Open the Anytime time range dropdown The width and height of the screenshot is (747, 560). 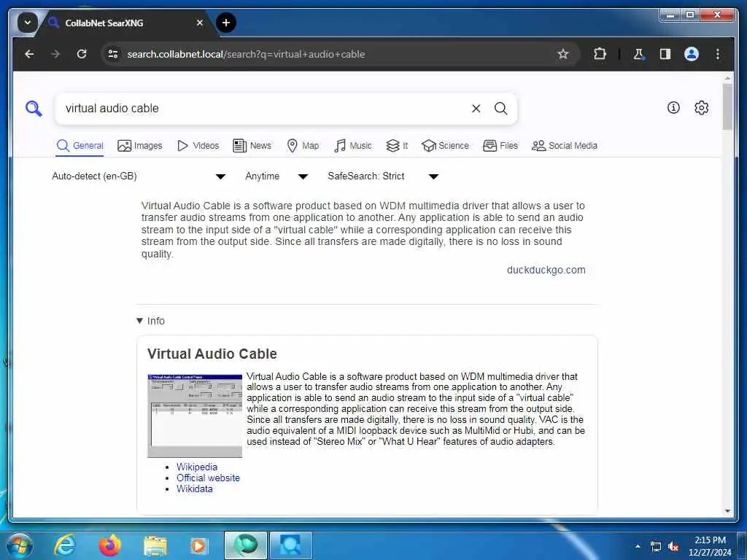(x=276, y=176)
